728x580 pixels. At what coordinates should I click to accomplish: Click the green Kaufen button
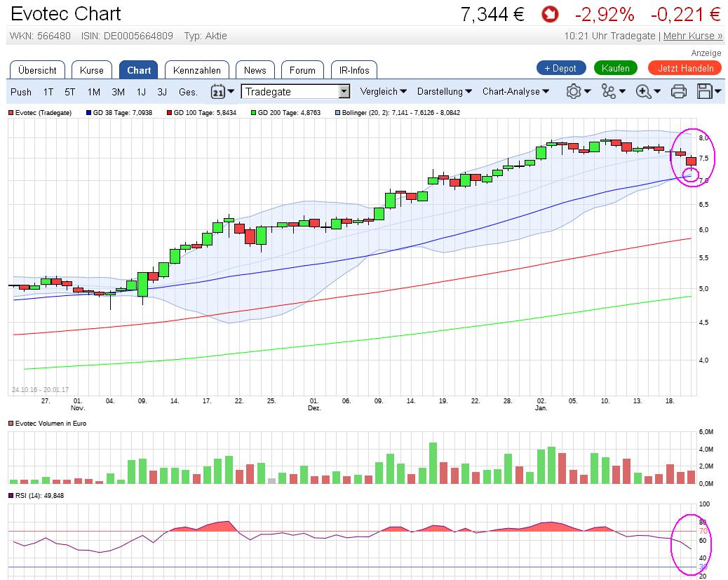click(616, 68)
